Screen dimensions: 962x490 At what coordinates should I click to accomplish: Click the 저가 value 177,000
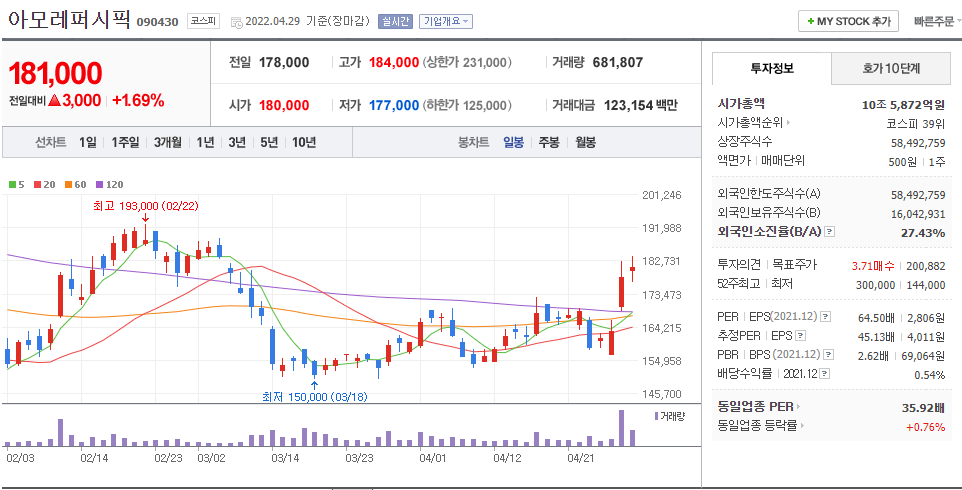[x=393, y=105]
